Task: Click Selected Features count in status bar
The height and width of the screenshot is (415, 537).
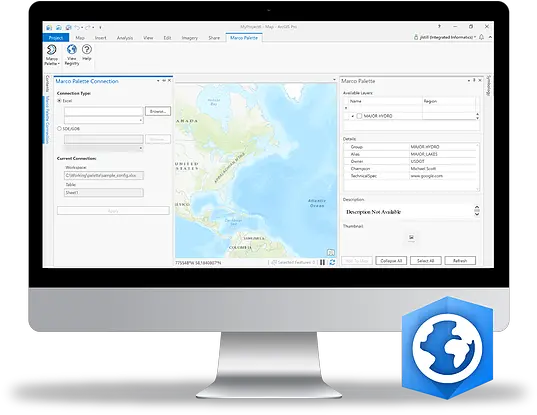Action: click(x=294, y=262)
